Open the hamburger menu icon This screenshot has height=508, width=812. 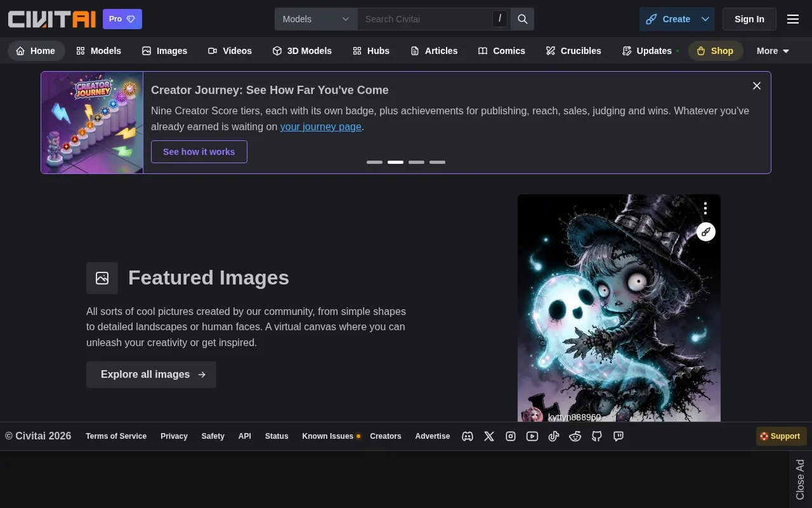tap(793, 19)
